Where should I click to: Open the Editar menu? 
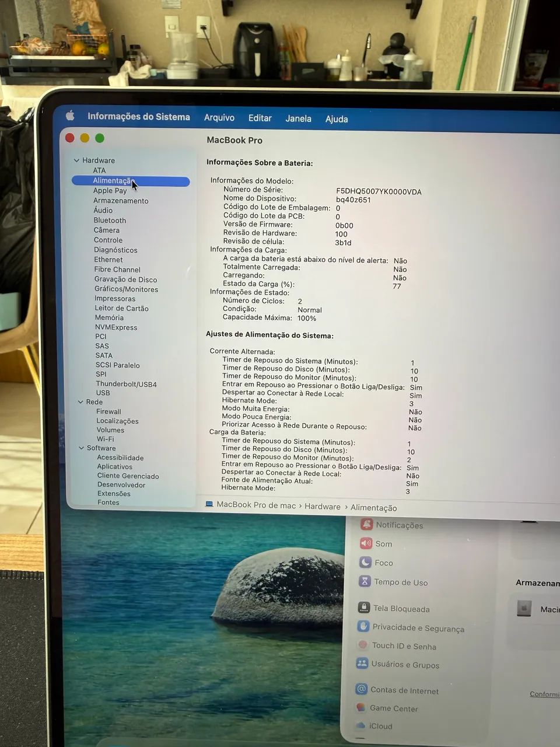pos(260,118)
